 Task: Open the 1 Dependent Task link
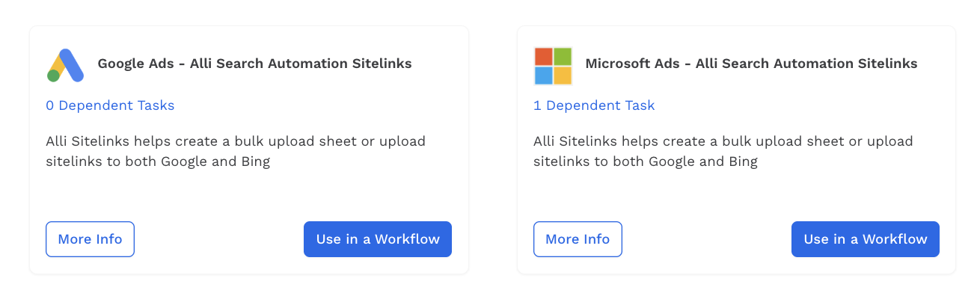[x=594, y=105]
